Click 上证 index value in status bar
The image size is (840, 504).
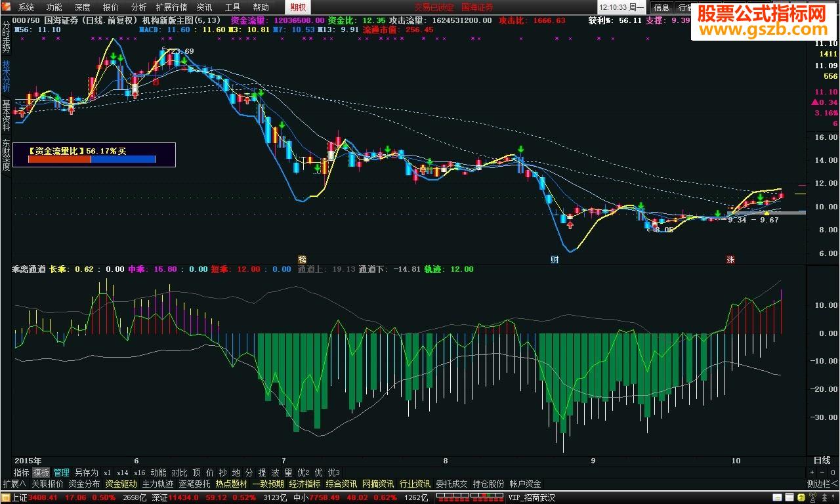click(44, 498)
